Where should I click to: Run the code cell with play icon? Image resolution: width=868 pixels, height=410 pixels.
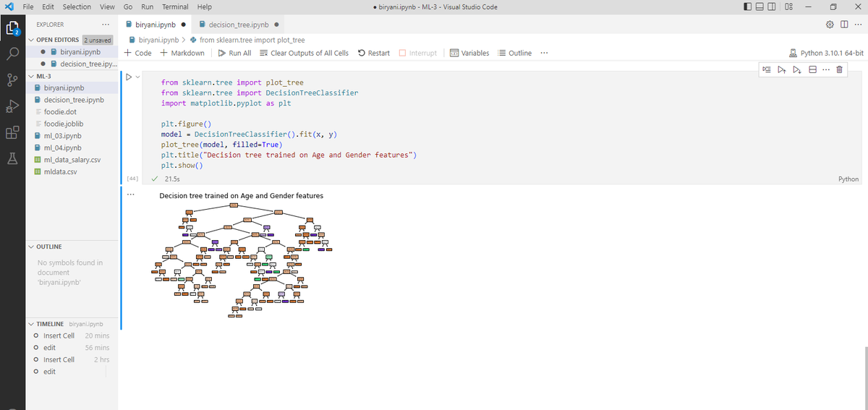pyautogui.click(x=129, y=76)
